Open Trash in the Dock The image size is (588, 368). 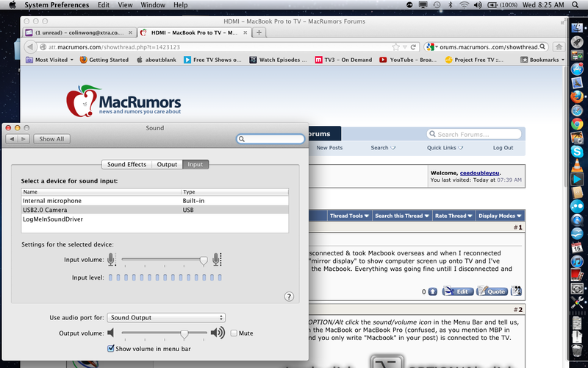(x=577, y=350)
